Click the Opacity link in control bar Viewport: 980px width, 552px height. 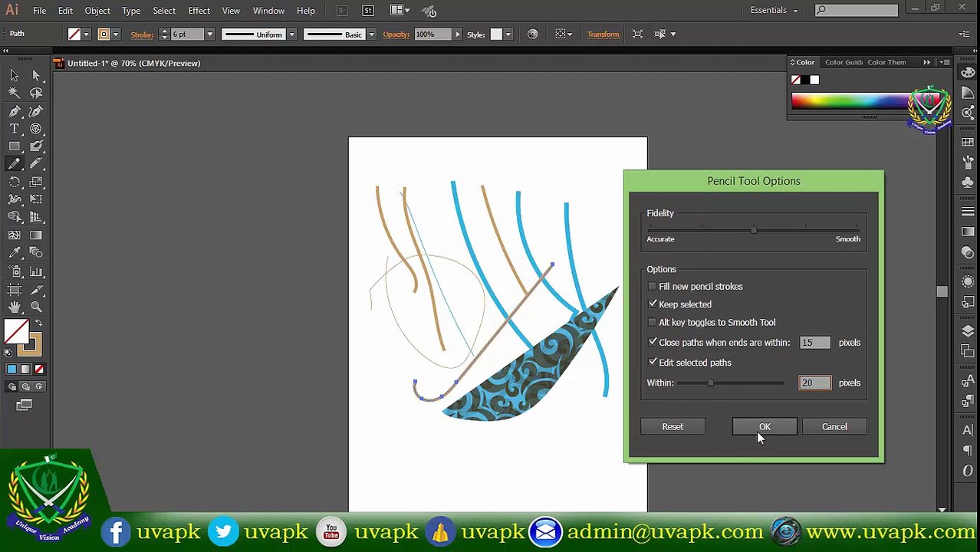(x=396, y=34)
